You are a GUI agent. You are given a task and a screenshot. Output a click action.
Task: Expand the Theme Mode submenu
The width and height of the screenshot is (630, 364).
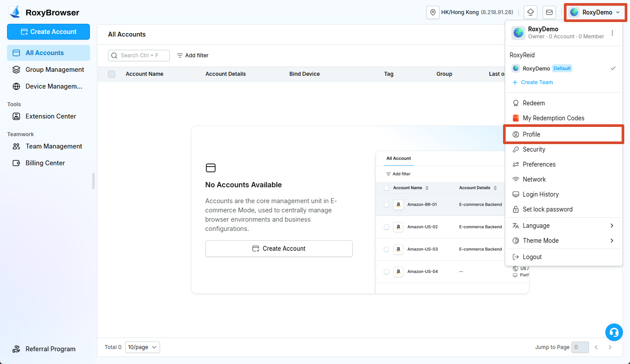tap(564, 241)
